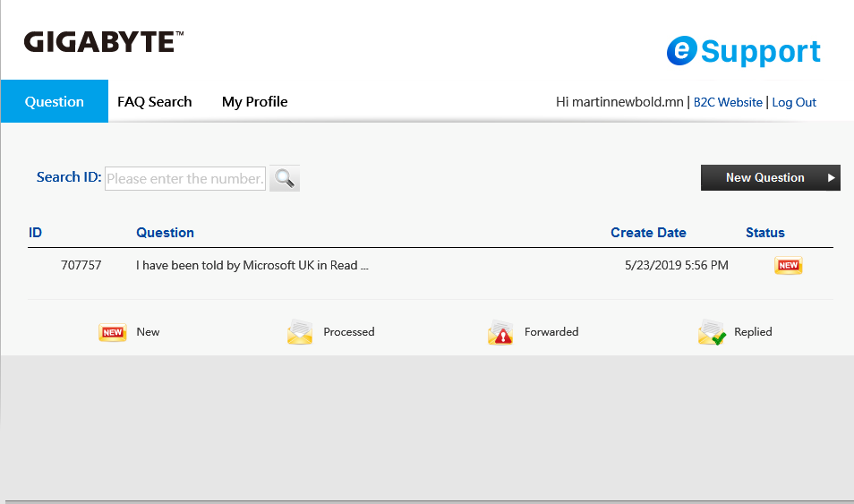Open the Question tab

[55, 101]
